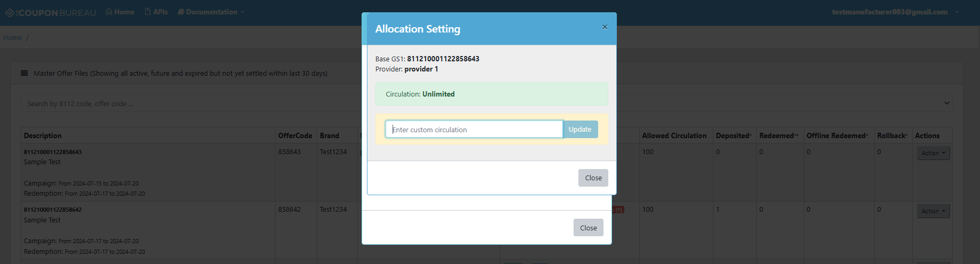Screen dimensions: 980x264
Task: Click Close in Allocation Setting footer
Action: click(x=593, y=178)
